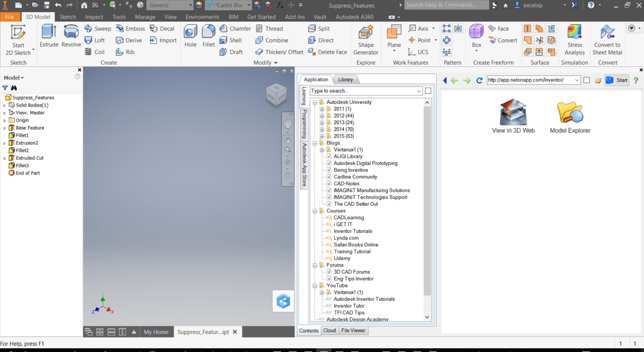644x352 pixels.
Task: Open the Lynda.com link
Action: pyautogui.click(x=346, y=238)
